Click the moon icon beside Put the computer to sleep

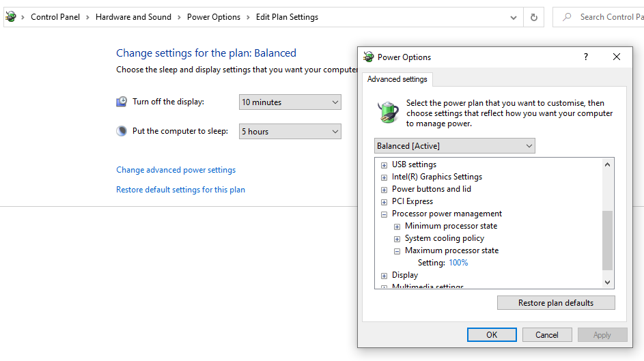[122, 131]
